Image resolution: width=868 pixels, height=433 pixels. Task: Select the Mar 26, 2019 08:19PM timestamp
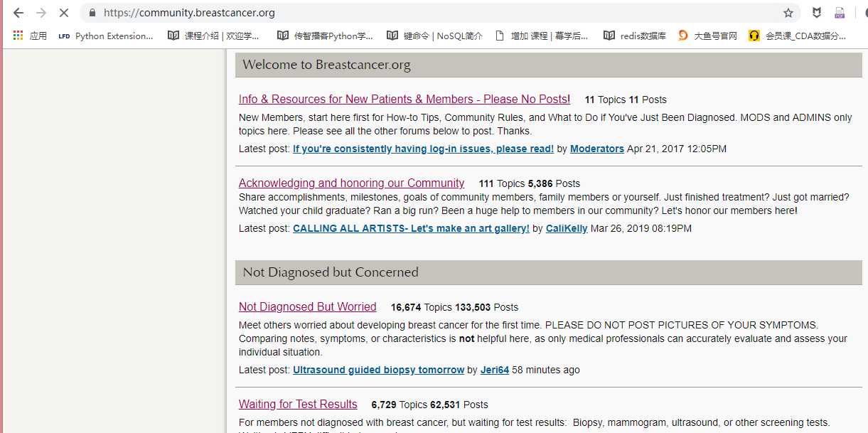(x=641, y=228)
